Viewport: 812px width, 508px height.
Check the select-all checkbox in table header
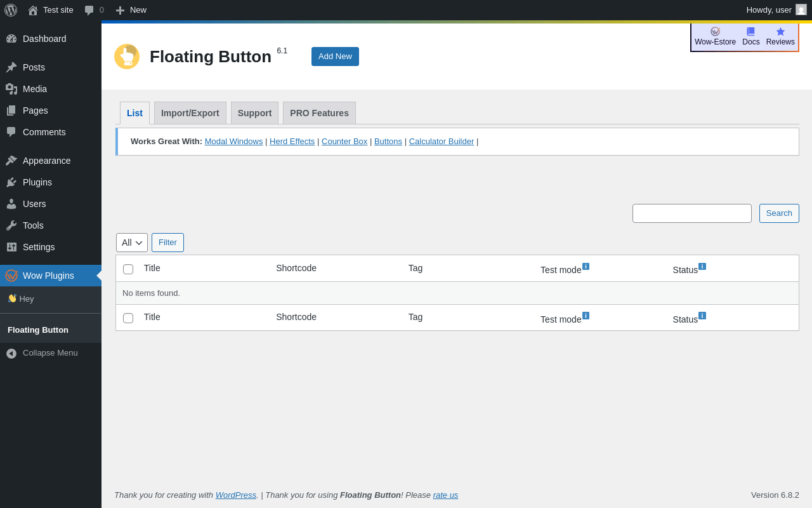coord(128,269)
